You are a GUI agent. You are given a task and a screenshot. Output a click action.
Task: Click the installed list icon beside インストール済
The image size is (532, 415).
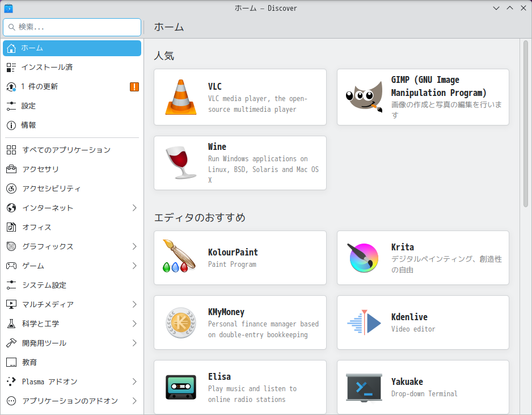(x=11, y=67)
